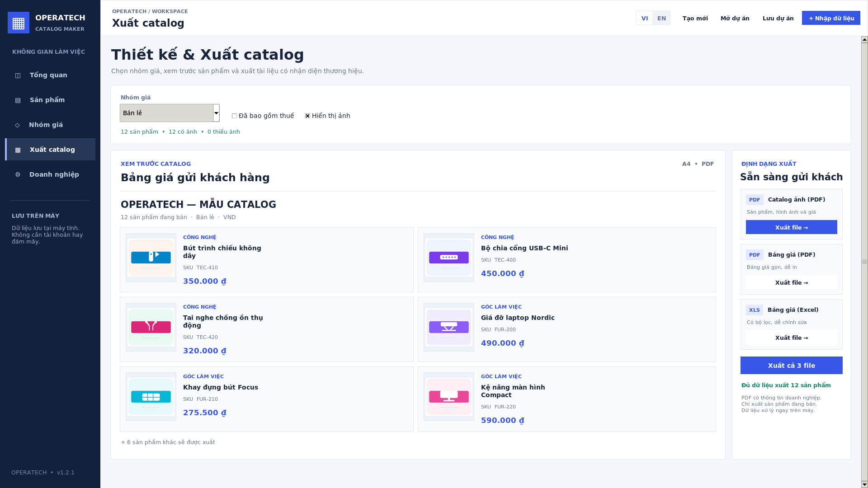Enable the Đã bao gồm thuế checkbox
The height and width of the screenshot is (488, 868).
(234, 116)
